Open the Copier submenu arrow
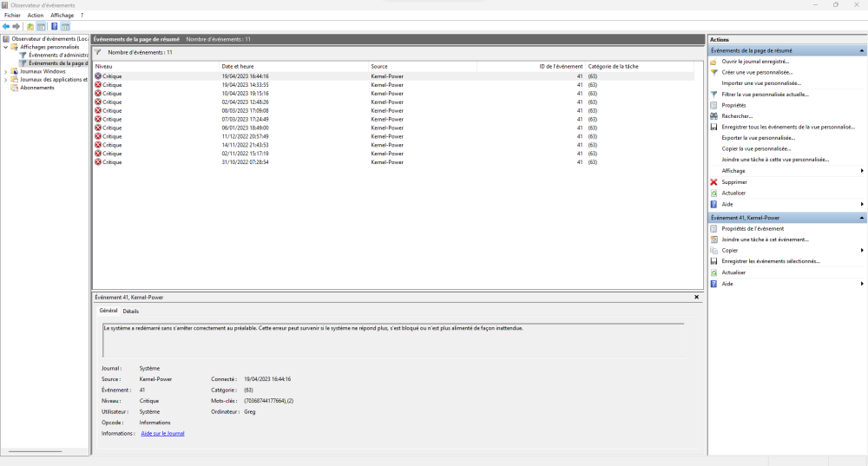 [x=862, y=250]
